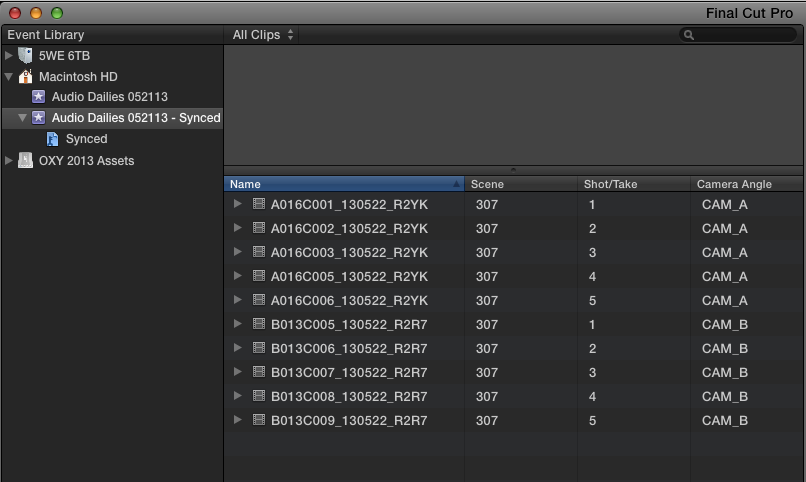806x482 pixels.
Task: Click the film icon of B013C005_130522_R2R7
Action: [x=259, y=324]
